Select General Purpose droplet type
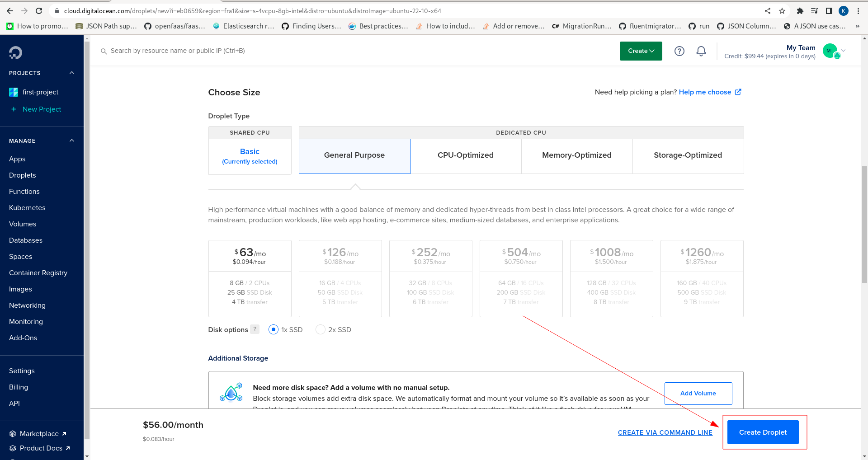This screenshot has height=460, width=868. 354,156
